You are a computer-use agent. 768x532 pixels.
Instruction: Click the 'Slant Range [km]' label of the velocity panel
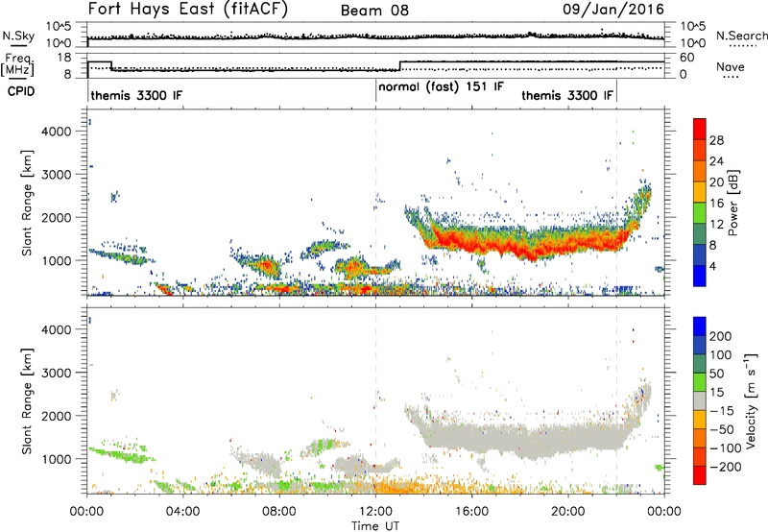pyautogui.click(x=27, y=400)
